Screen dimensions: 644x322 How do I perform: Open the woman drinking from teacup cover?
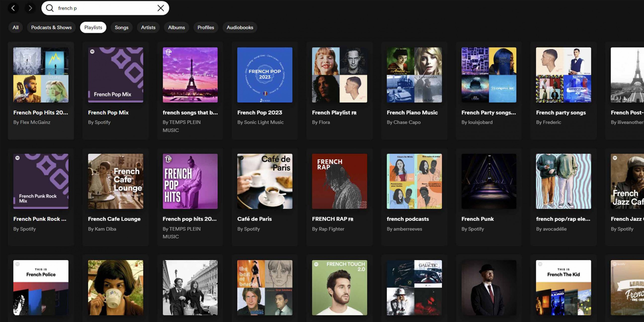point(115,288)
